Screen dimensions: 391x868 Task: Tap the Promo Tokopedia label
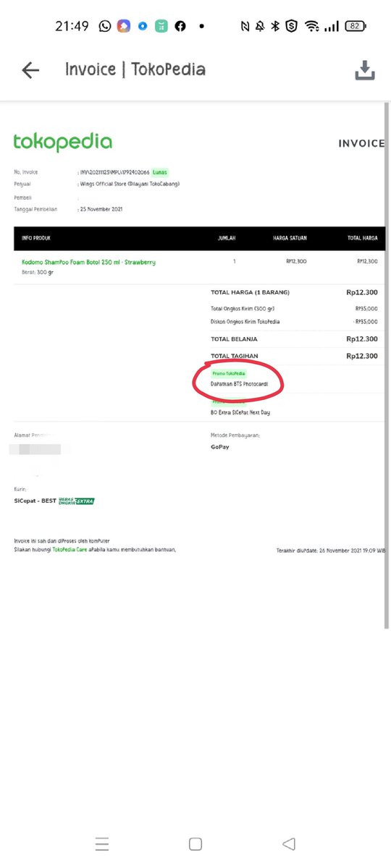click(x=229, y=373)
